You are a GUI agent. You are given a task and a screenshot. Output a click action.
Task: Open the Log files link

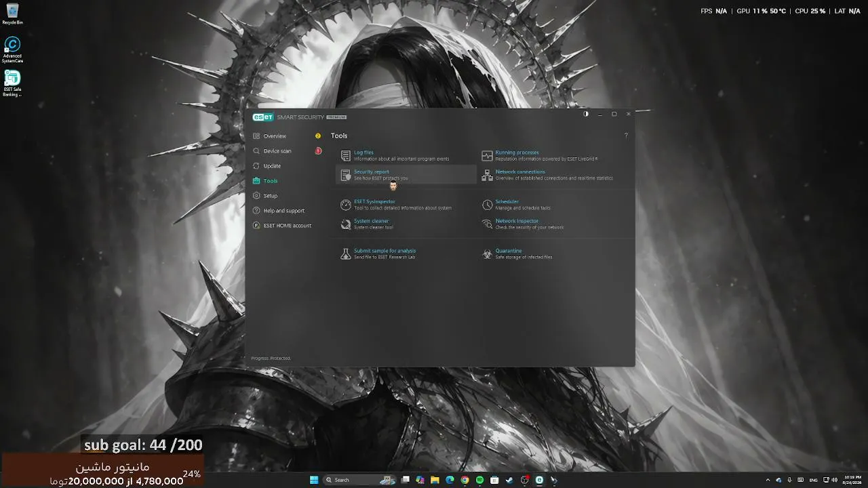coord(363,152)
